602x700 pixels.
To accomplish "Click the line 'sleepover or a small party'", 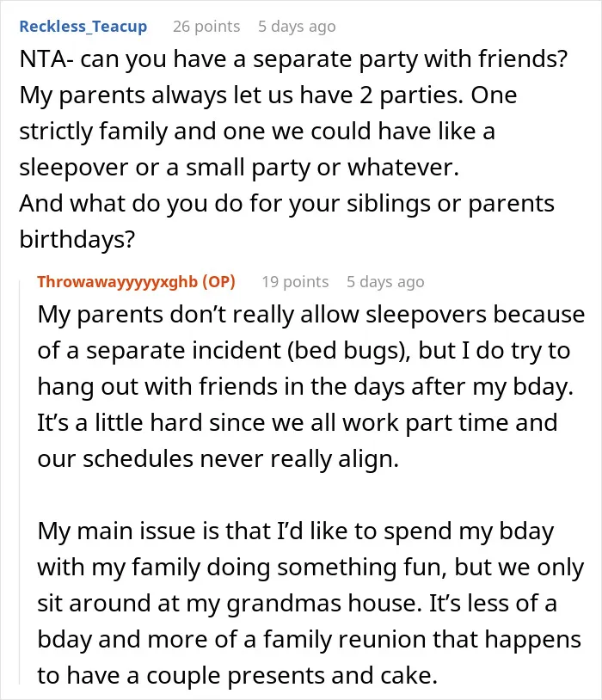I will (x=239, y=168).
